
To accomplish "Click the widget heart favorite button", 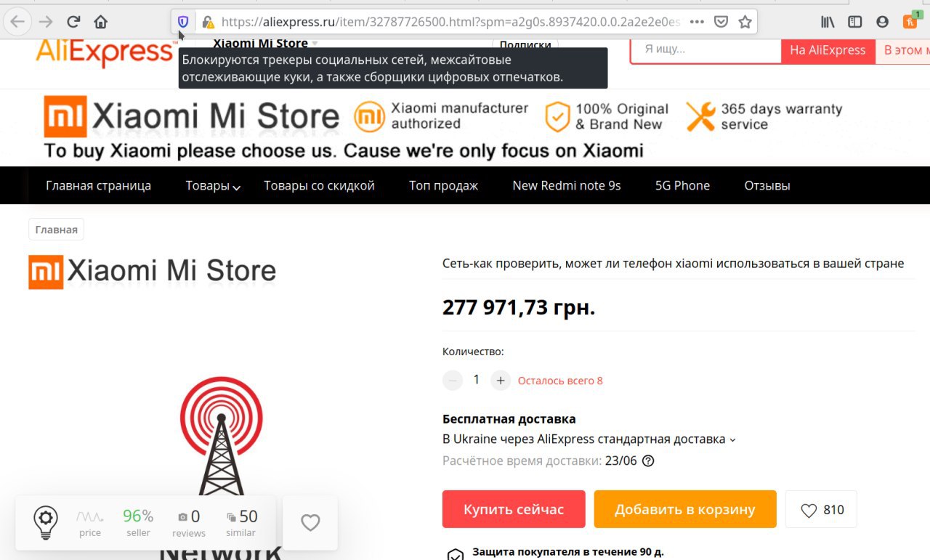I will click(310, 522).
